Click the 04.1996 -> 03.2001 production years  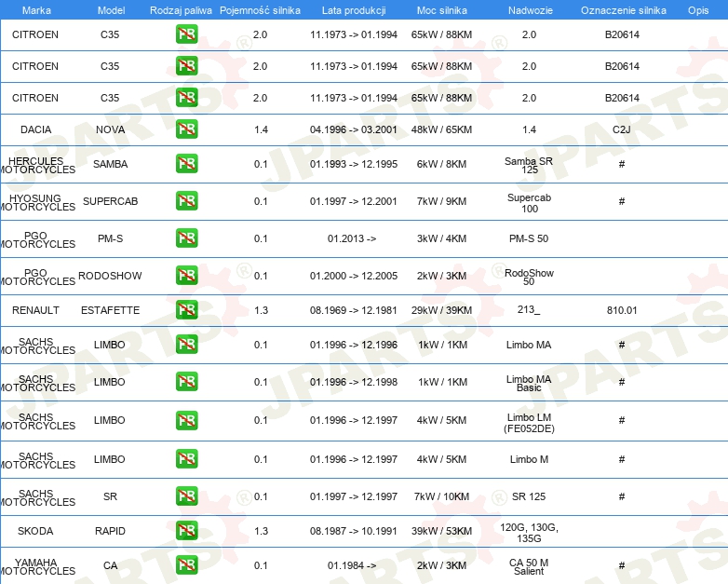[x=354, y=129]
